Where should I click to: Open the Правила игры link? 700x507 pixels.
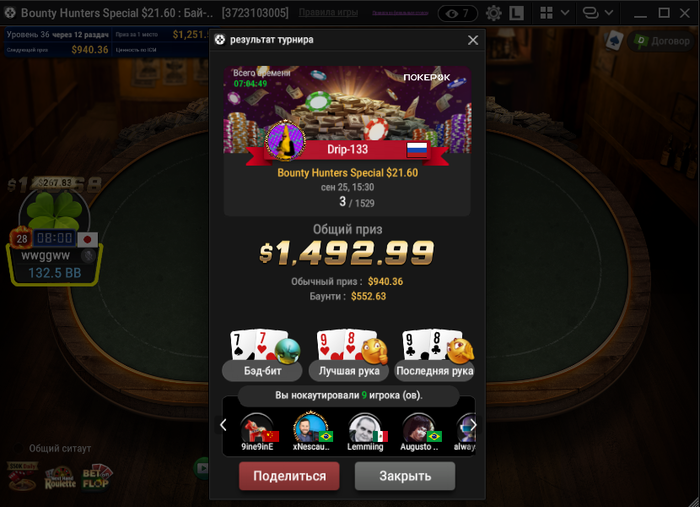pyautogui.click(x=328, y=12)
